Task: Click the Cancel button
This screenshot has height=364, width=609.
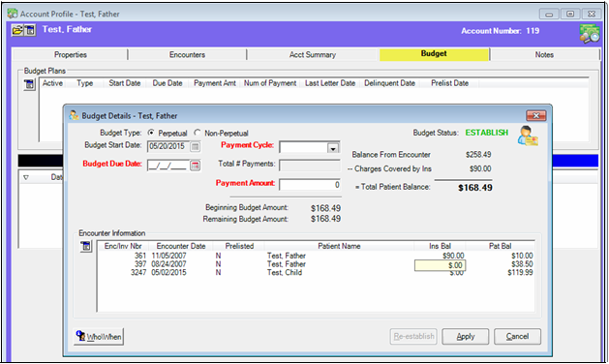Action: [517, 337]
